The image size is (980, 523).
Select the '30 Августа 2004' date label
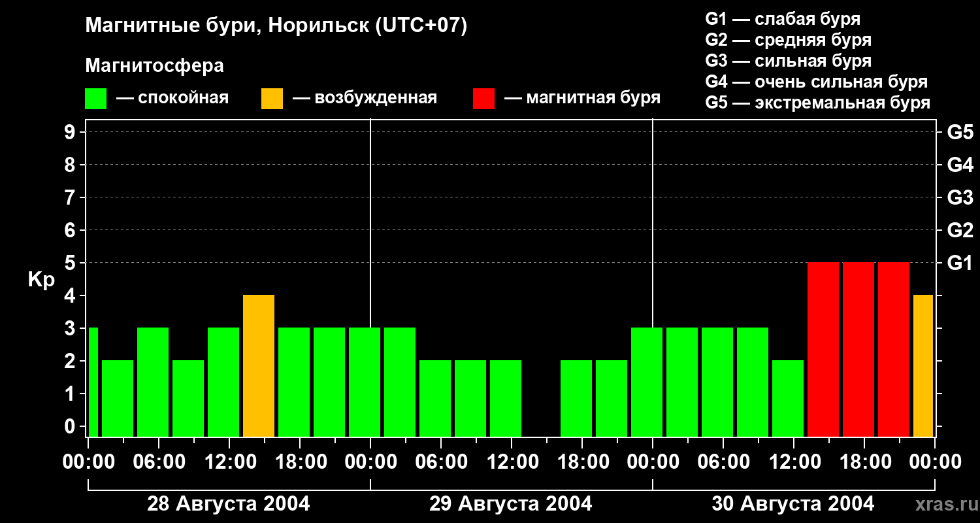point(793,503)
